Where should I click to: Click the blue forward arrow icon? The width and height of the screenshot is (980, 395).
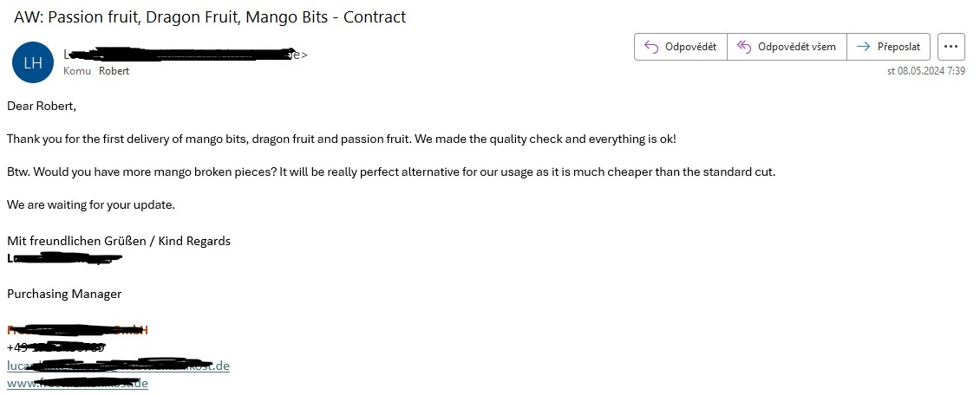click(x=864, y=47)
